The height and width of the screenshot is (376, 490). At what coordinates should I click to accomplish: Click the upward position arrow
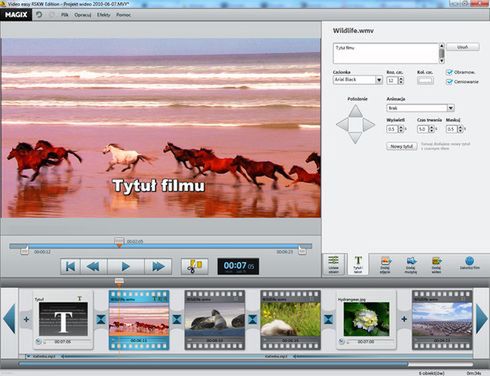point(355,111)
